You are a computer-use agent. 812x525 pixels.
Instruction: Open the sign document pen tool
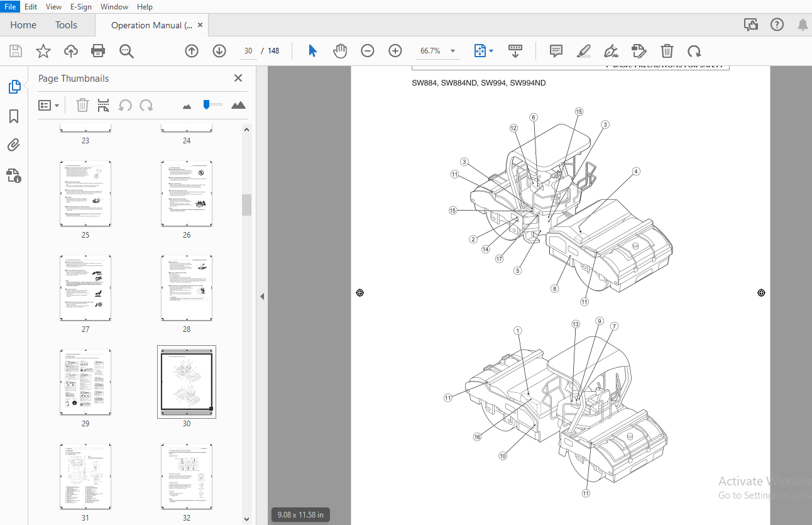coord(611,51)
